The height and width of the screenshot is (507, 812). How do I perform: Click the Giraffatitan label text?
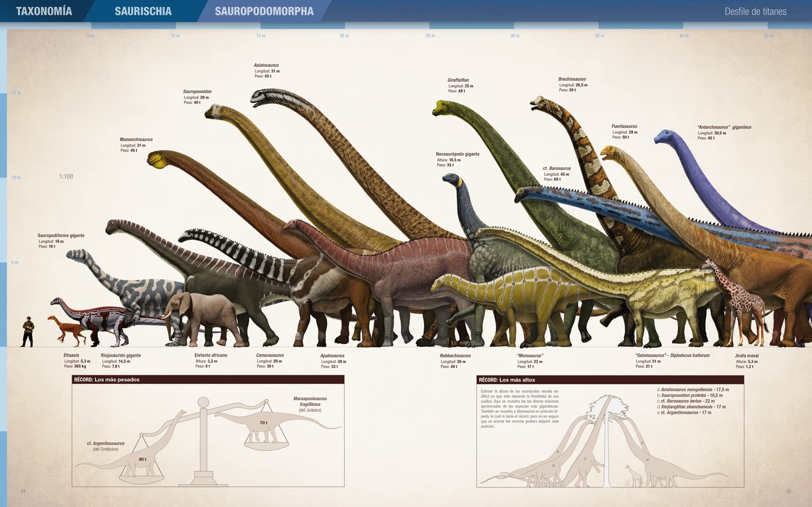pyautogui.click(x=458, y=80)
